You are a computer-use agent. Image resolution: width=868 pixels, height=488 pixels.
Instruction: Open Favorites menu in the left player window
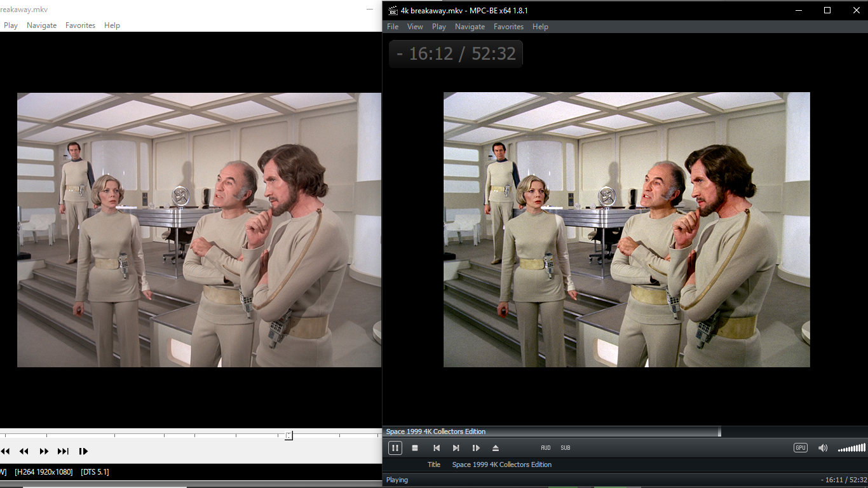tap(80, 25)
